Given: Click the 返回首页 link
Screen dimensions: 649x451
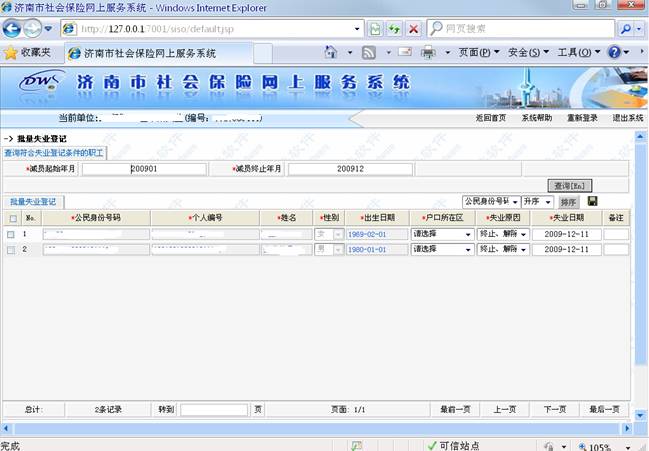Looking at the screenshot, I should pyautogui.click(x=490, y=118).
